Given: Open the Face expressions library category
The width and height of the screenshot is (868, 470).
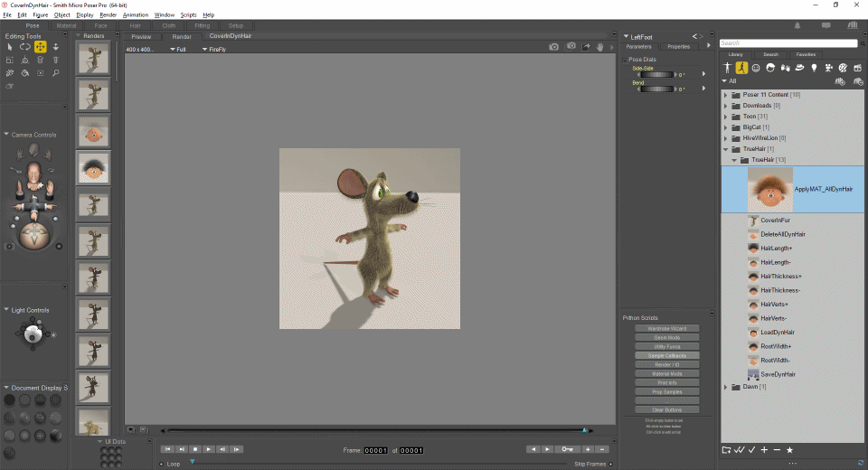Looking at the screenshot, I should [755, 68].
